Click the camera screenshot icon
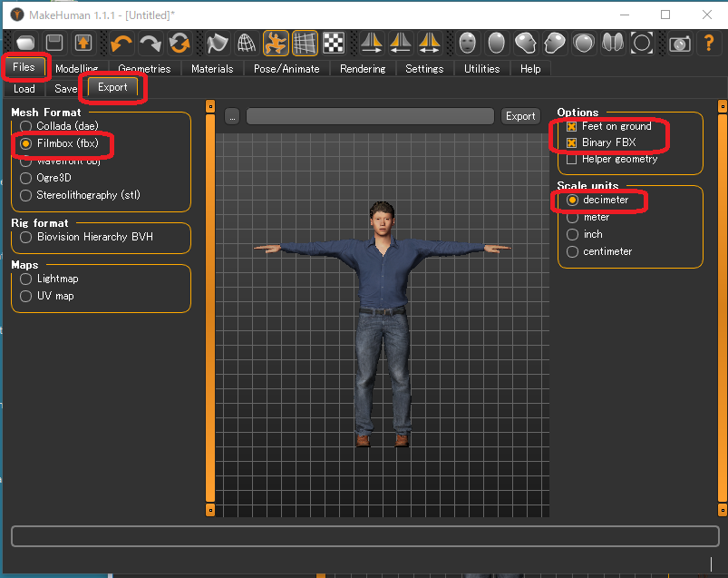The width and height of the screenshot is (728, 578). tap(679, 43)
